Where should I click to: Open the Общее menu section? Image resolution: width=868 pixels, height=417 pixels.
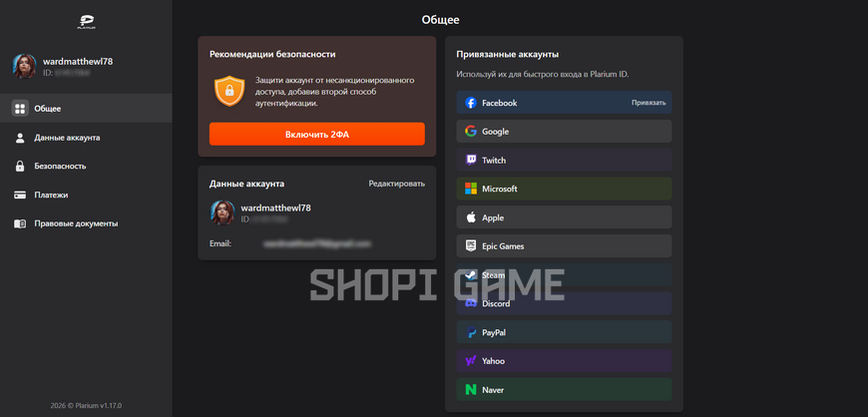[x=86, y=108]
